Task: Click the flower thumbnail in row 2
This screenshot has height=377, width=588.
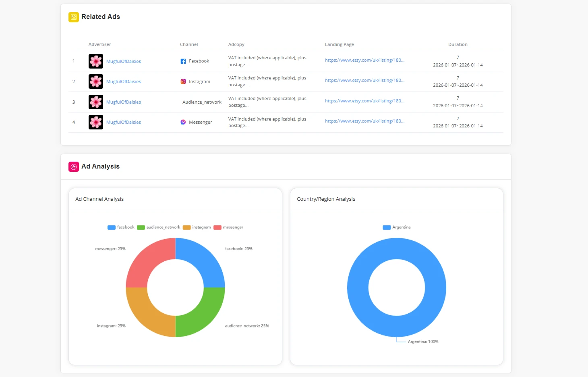Action: point(95,81)
